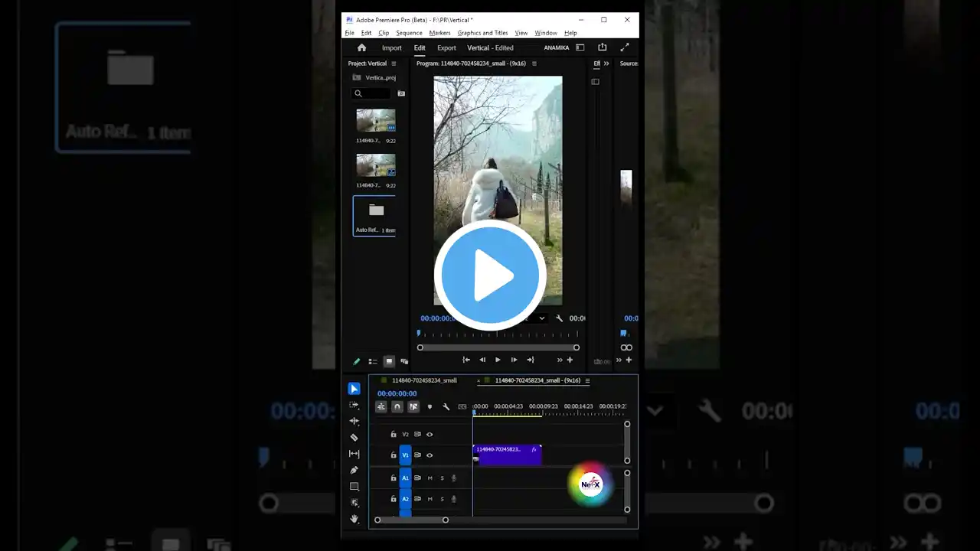Switch to the Export workspace tab
The image size is (980, 551).
(x=446, y=47)
